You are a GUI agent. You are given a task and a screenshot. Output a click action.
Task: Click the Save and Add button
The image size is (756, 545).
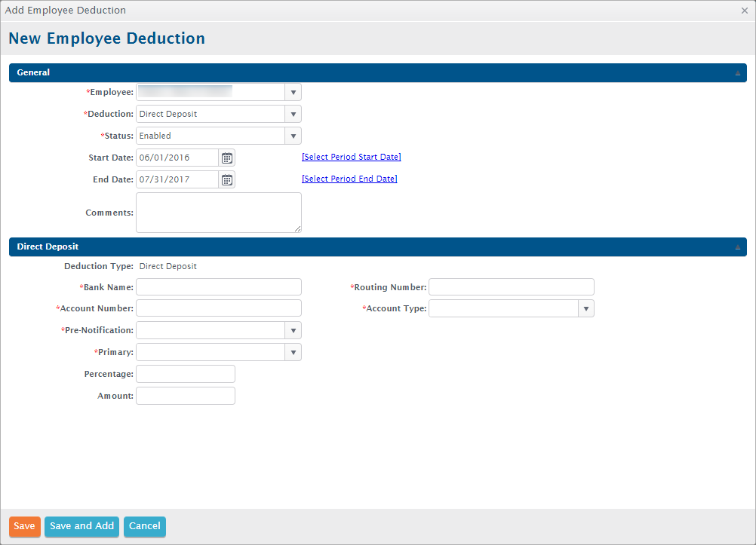tap(81, 526)
